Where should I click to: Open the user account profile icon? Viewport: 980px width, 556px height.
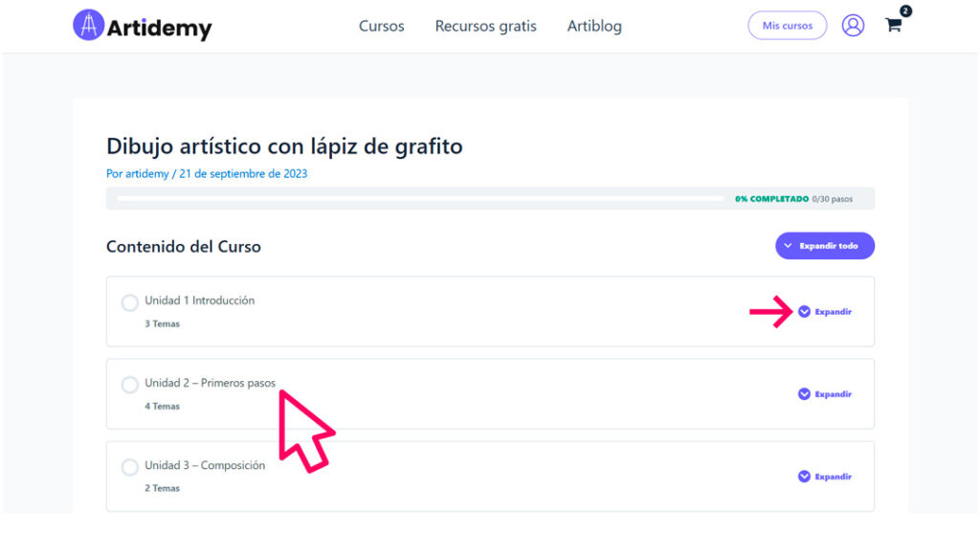click(x=853, y=26)
